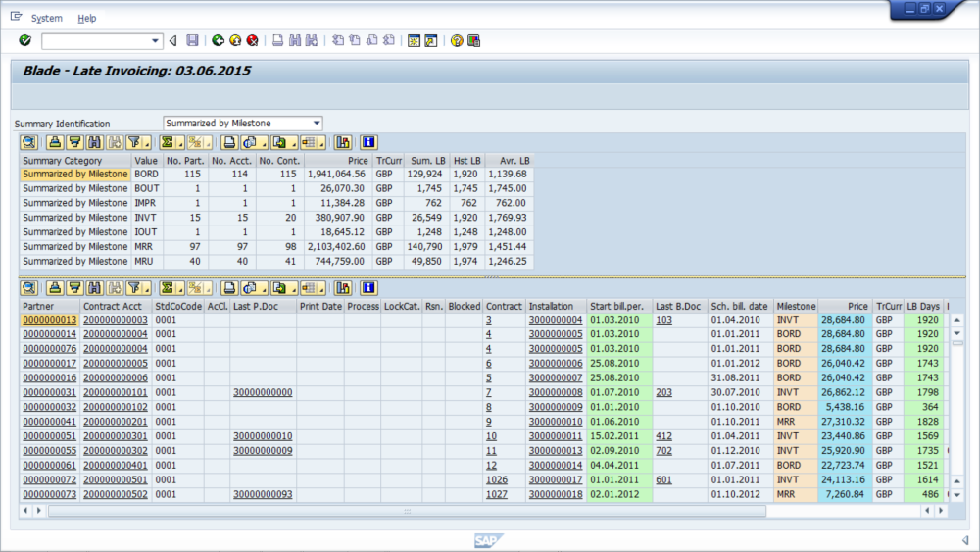Expand the layout dropdown in the detail toolbar

coord(321,289)
